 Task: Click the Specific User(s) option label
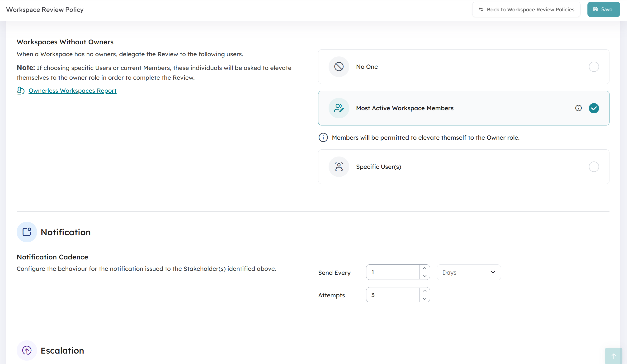[378, 167]
